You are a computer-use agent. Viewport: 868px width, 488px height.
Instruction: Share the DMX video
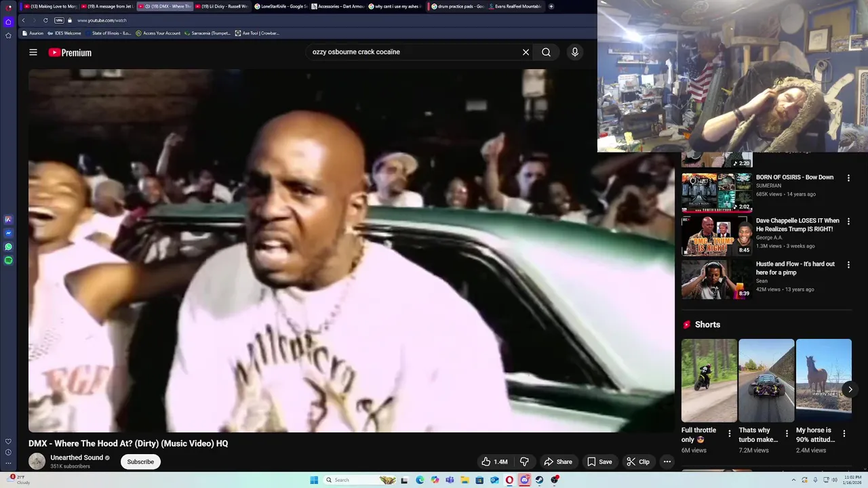558,462
